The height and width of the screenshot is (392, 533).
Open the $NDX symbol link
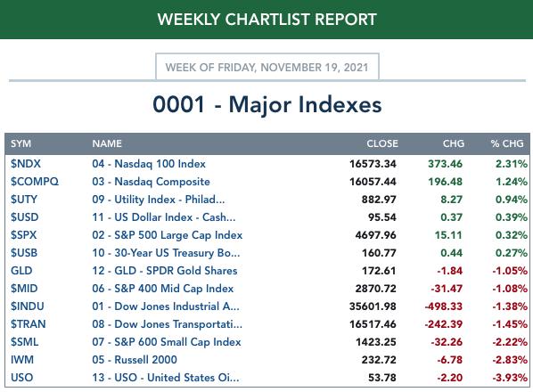[x=26, y=164]
